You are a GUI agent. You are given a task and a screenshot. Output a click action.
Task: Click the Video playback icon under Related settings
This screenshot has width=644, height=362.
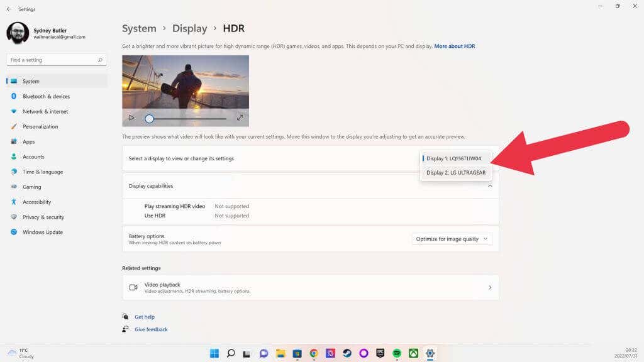[x=133, y=287]
